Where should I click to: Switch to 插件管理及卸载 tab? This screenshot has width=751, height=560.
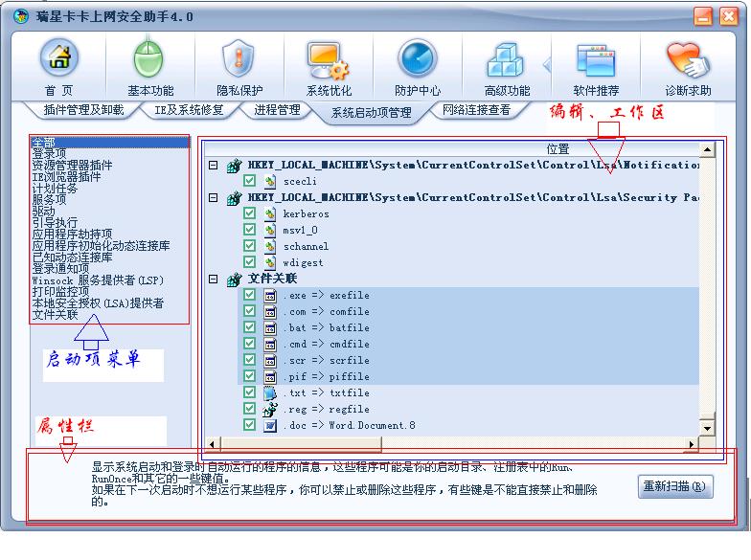pyautogui.click(x=84, y=110)
